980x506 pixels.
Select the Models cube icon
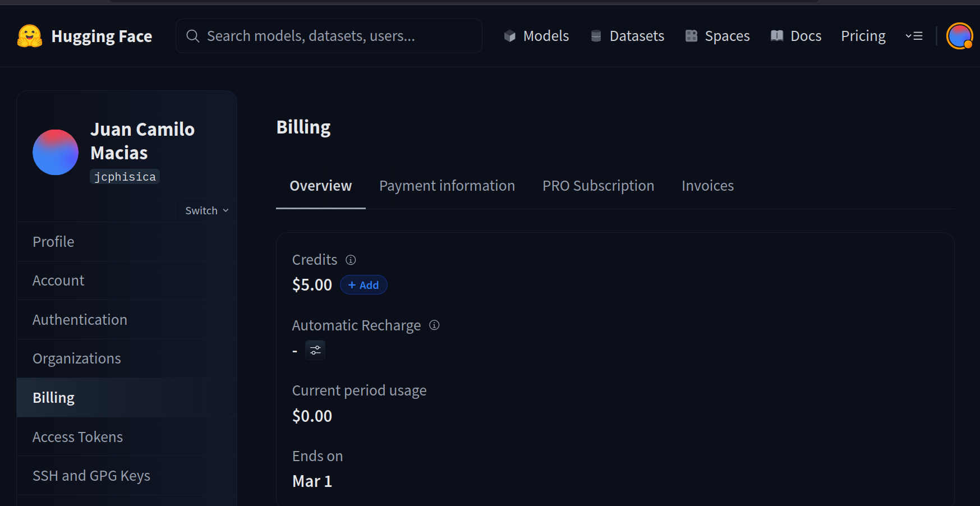[509, 35]
